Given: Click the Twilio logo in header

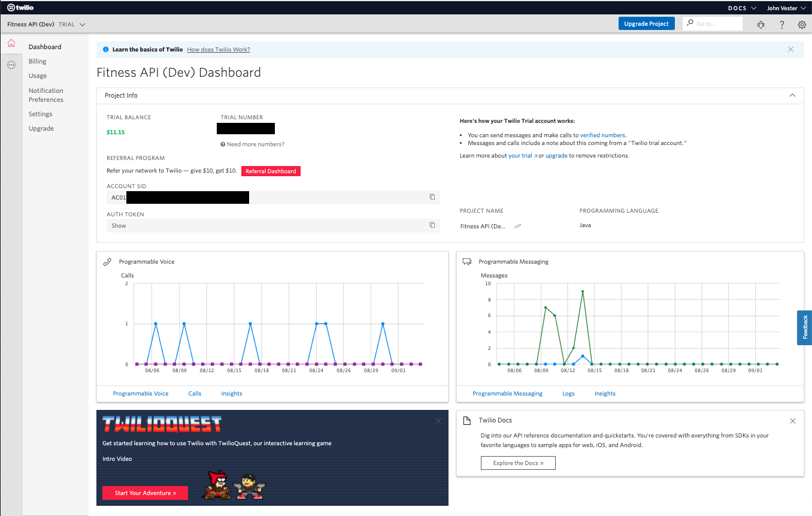Looking at the screenshot, I should click(20, 7).
